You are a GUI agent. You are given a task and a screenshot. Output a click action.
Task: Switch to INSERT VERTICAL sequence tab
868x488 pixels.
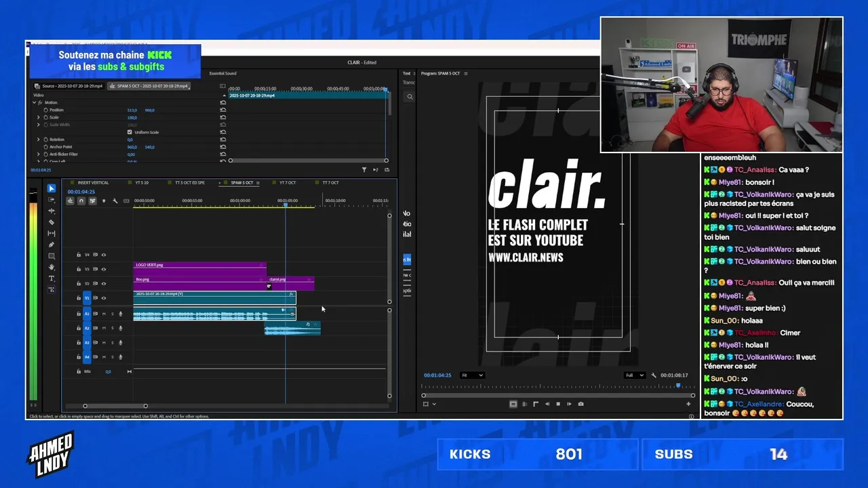pyautogui.click(x=93, y=183)
